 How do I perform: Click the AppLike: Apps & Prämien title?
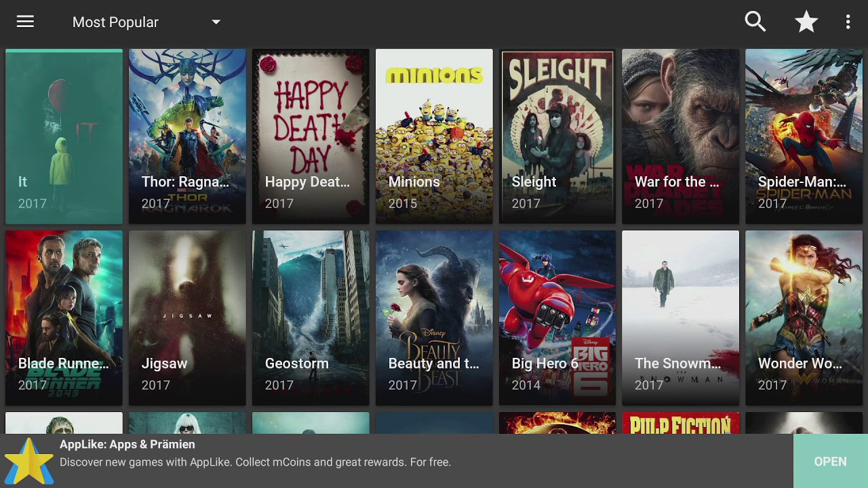[127, 445]
